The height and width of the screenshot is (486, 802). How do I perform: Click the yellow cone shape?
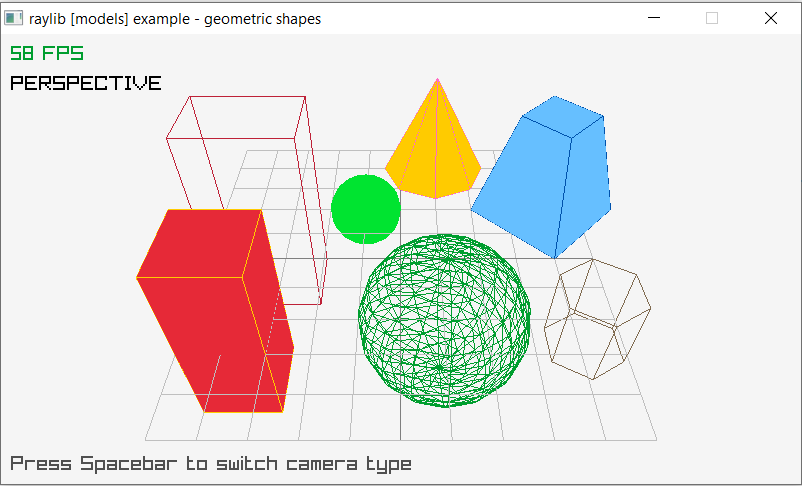point(432,150)
